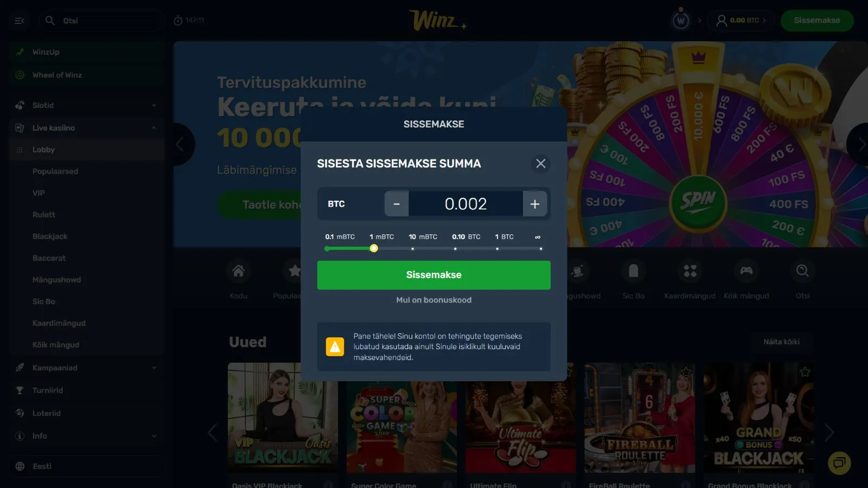Decrease BTC amount with minus button
Image resolution: width=868 pixels, height=488 pixels.
(x=397, y=204)
